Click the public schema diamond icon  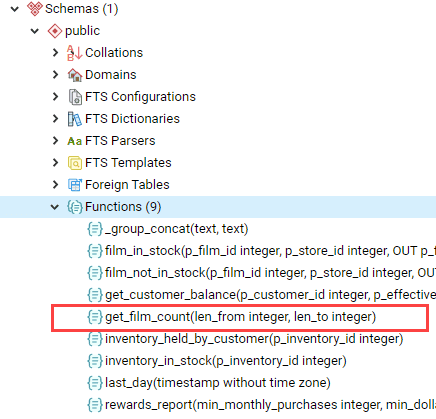click(x=55, y=31)
